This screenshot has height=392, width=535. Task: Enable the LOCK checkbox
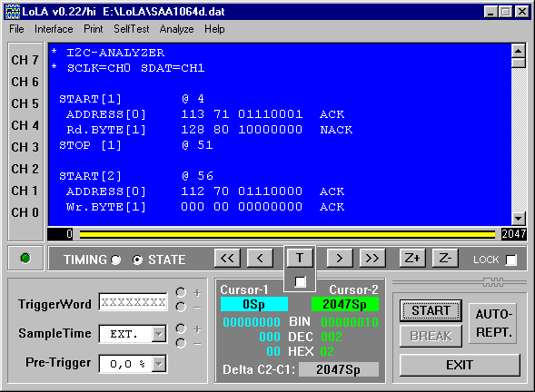[510, 260]
